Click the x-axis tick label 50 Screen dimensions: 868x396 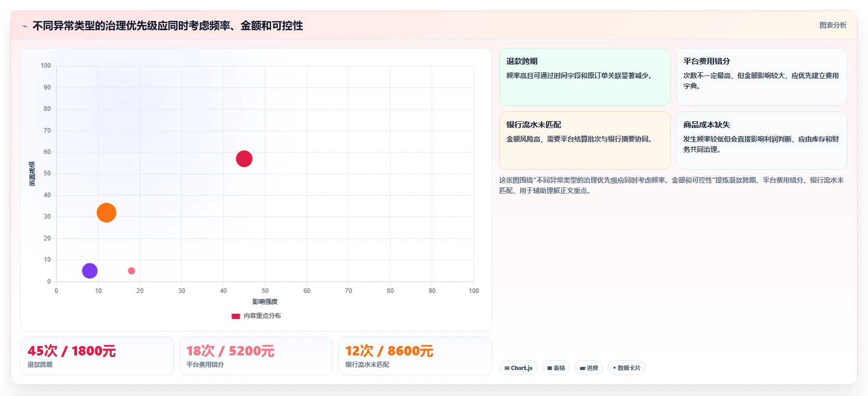pyautogui.click(x=265, y=291)
